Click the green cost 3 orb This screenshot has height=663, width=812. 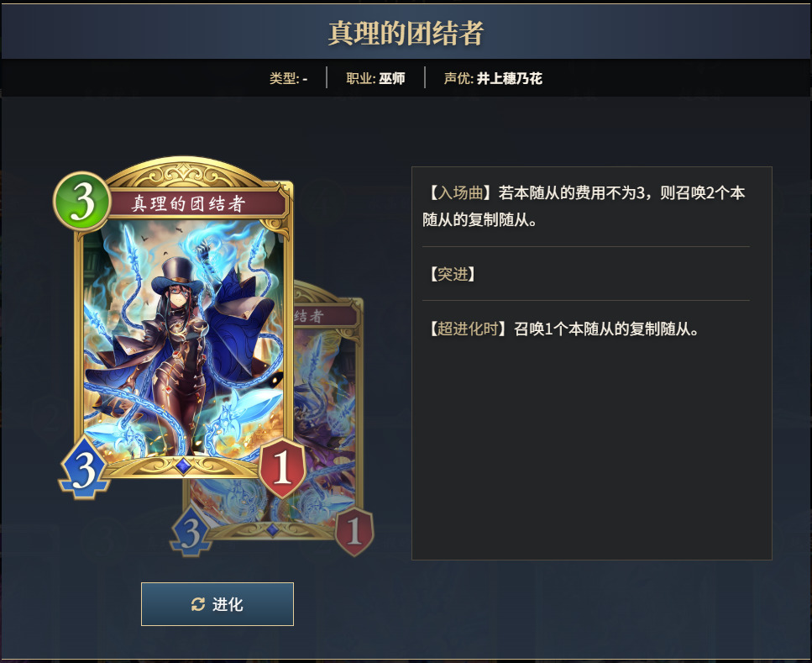pos(82,202)
